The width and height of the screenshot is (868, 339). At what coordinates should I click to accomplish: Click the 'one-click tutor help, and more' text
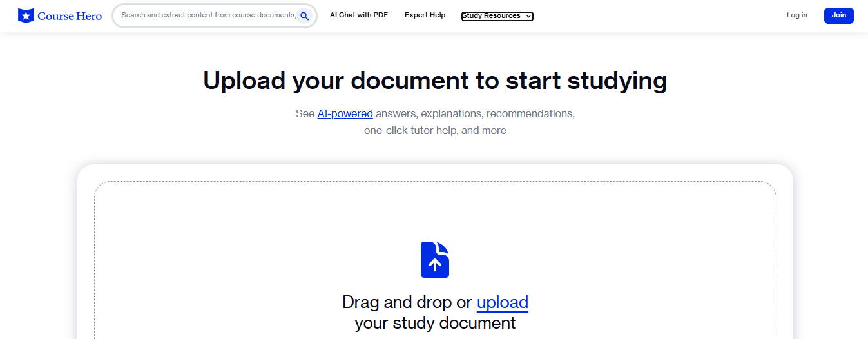click(x=435, y=130)
